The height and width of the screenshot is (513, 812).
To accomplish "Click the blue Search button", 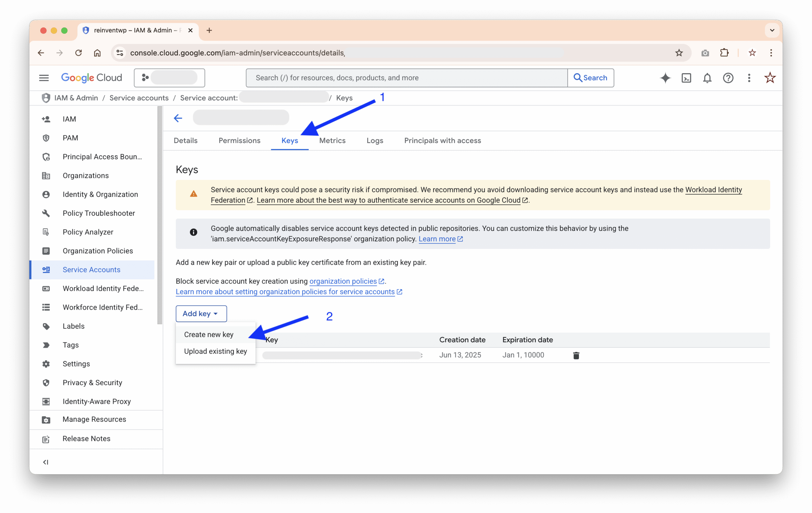I will tap(591, 78).
